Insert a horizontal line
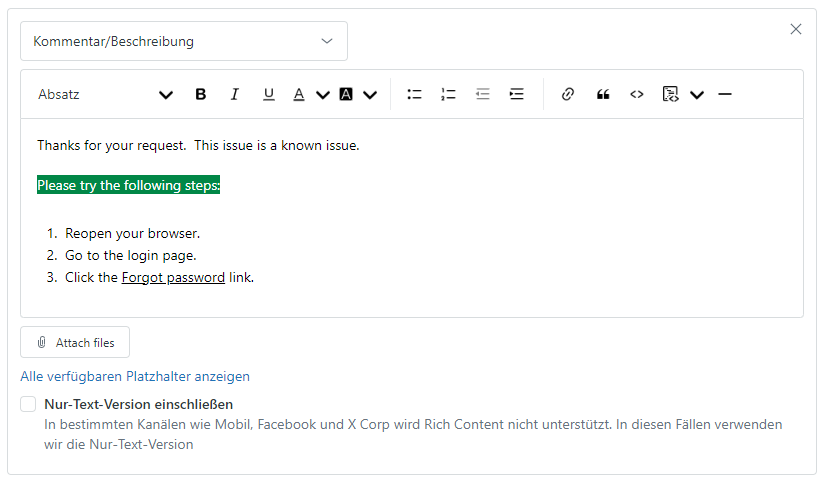821x482 pixels. (725, 94)
